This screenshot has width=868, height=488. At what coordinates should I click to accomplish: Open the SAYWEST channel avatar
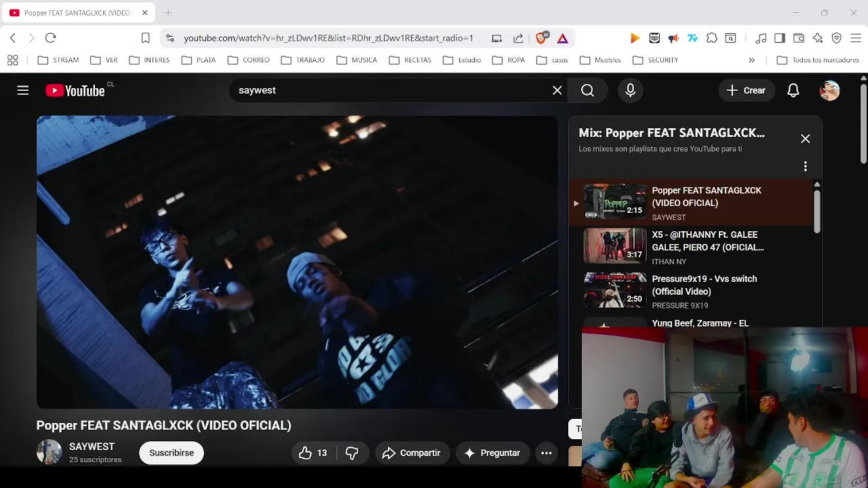[x=49, y=452]
